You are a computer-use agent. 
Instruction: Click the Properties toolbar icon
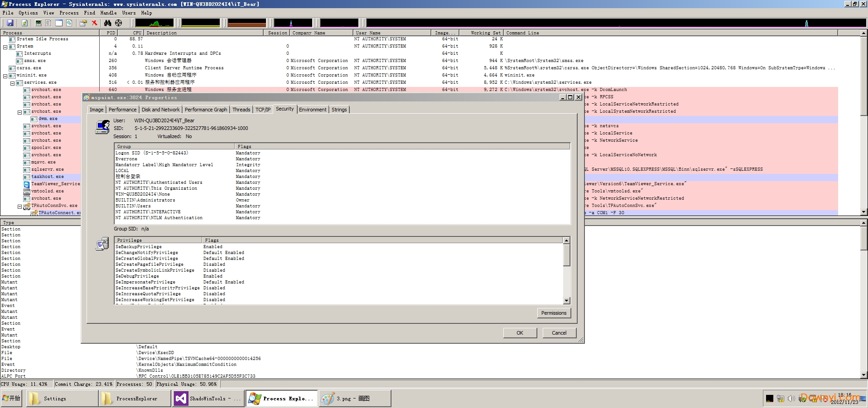point(83,23)
